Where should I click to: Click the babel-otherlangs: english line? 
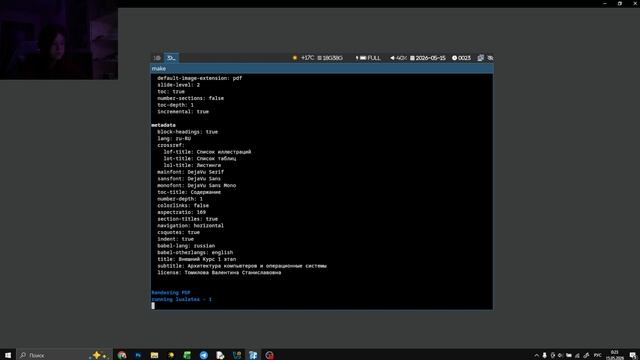click(x=195, y=252)
